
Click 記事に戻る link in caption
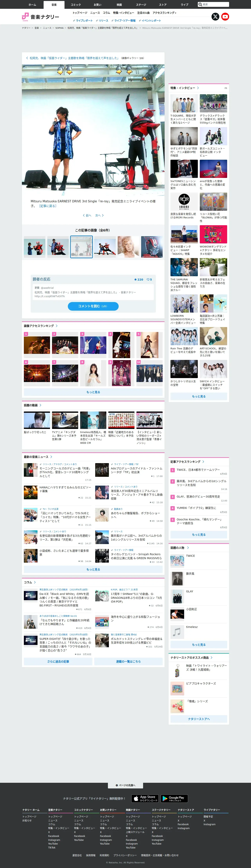click(x=48, y=206)
